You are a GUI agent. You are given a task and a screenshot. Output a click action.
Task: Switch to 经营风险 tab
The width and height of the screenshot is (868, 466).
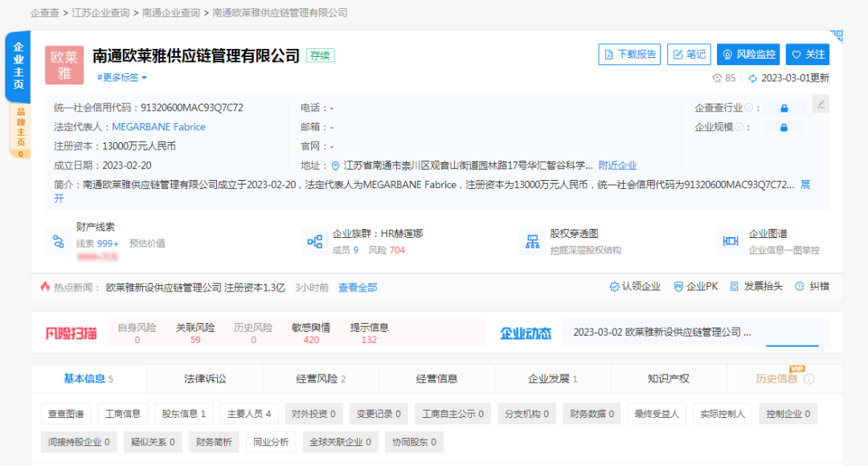tap(321, 379)
